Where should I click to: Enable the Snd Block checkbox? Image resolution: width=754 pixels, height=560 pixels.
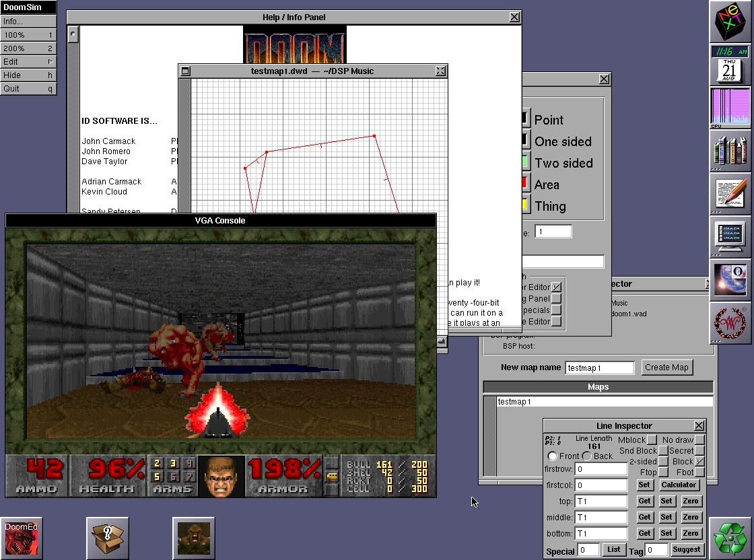(662, 450)
